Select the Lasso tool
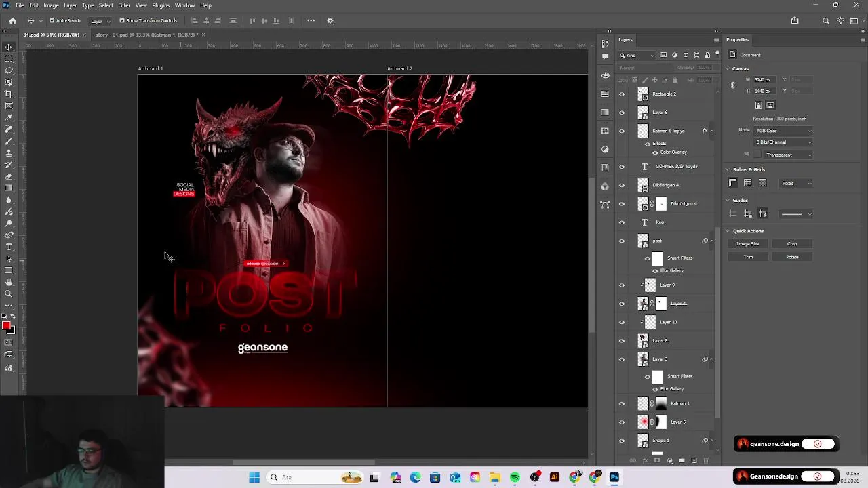The height and width of the screenshot is (488, 868). (9, 70)
